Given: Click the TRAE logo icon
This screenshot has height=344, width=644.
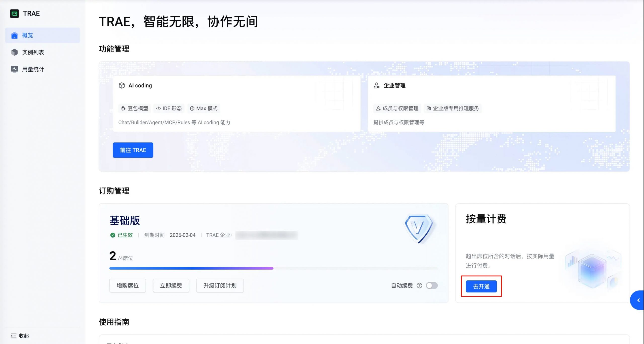Looking at the screenshot, I should 14,13.
